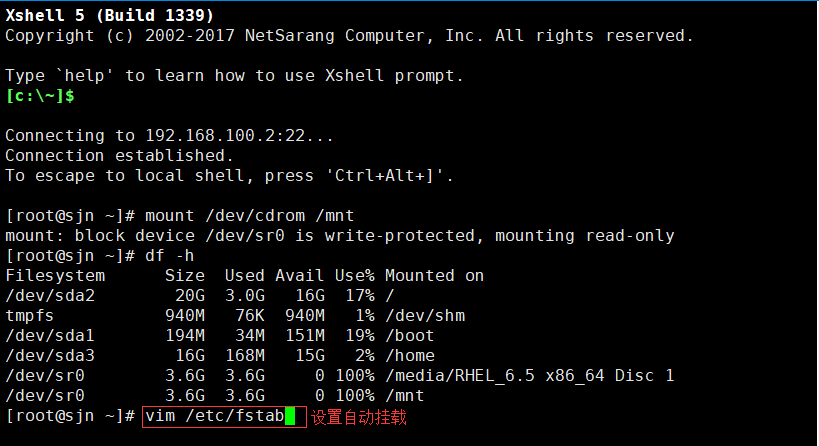Screen dimensions: 819x446
Task: Click the /home mount point
Action: 410,356
